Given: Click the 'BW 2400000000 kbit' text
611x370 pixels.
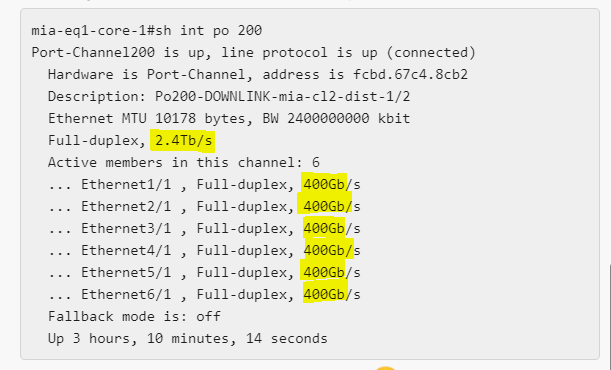Looking at the screenshot, I should [x=336, y=118].
